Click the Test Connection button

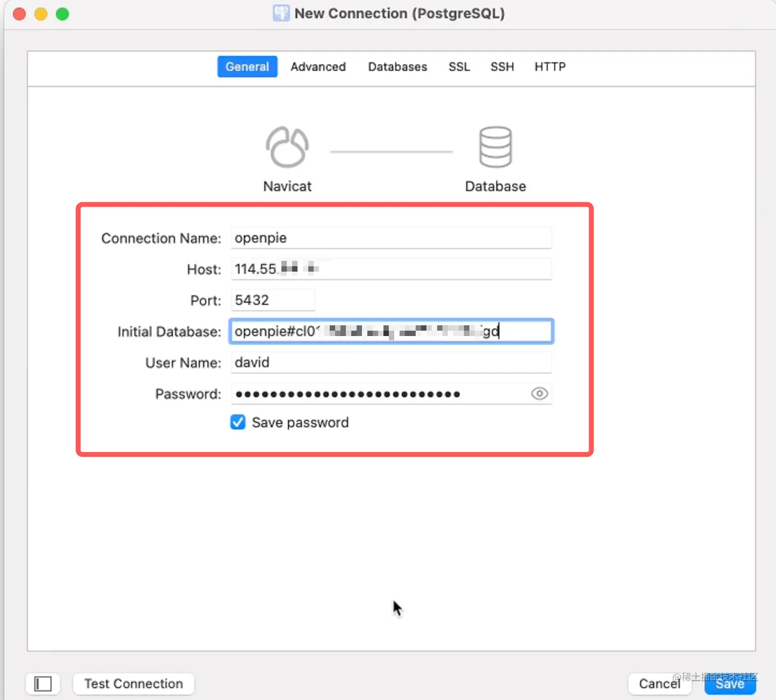pyautogui.click(x=133, y=683)
